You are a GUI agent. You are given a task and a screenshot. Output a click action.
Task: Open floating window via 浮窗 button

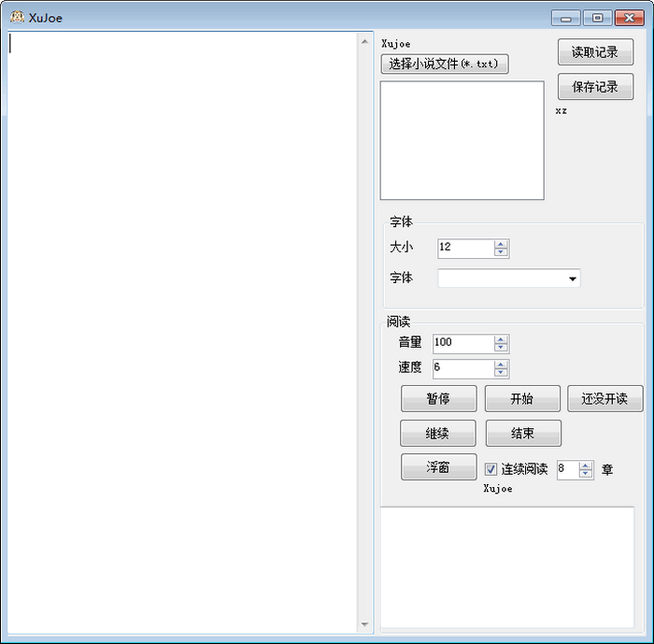439,467
